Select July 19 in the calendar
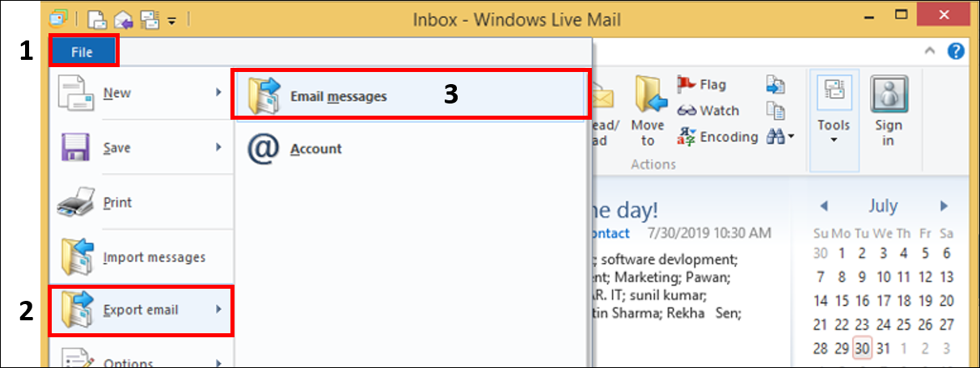The height and width of the screenshot is (368, 980). pyautogui.click(x=925, y=300)
